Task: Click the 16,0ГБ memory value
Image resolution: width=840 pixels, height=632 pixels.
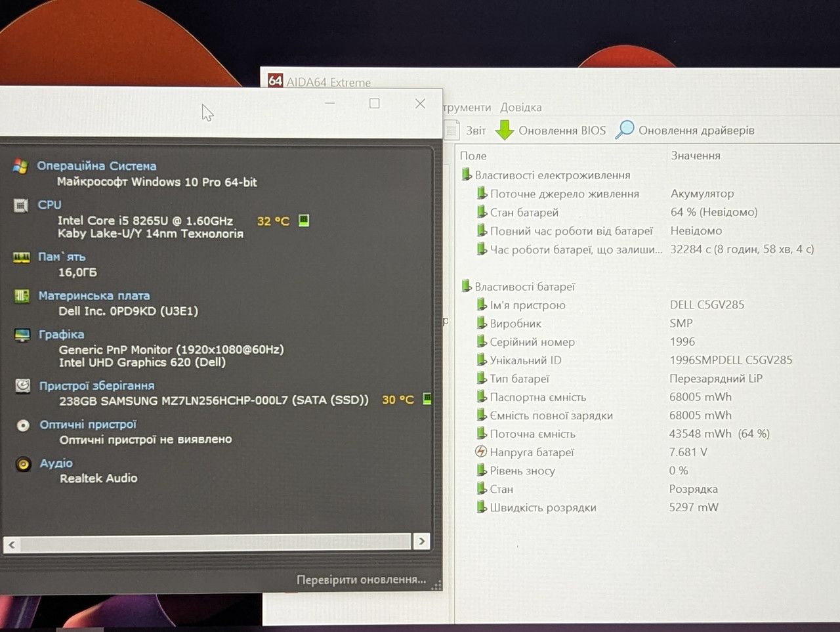Action: (77, 272)
